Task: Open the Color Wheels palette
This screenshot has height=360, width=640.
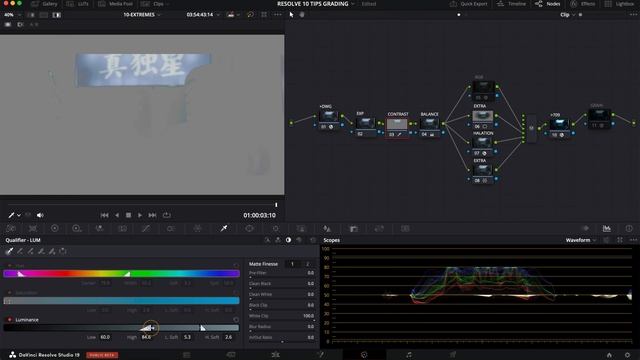Action: (x=55, y=229)
